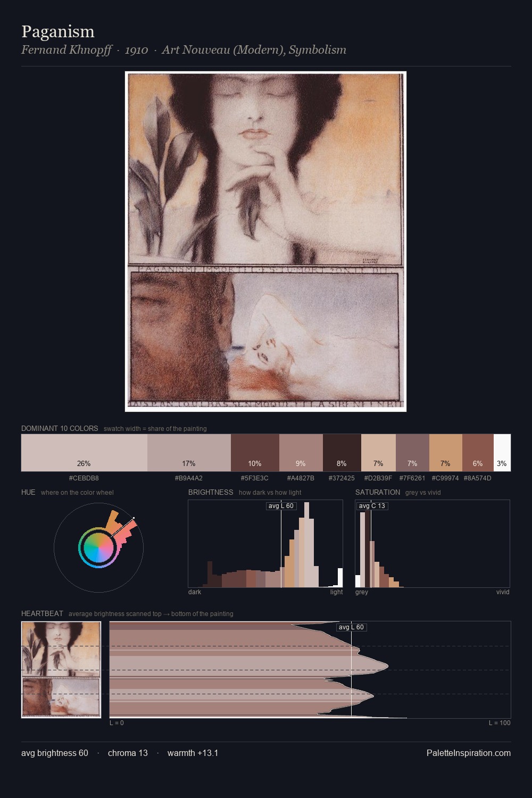This screenshot has height=798, width=532.
Task: Click the #CEBDB8 color swatch (26%)
Action: coord(84,453)
